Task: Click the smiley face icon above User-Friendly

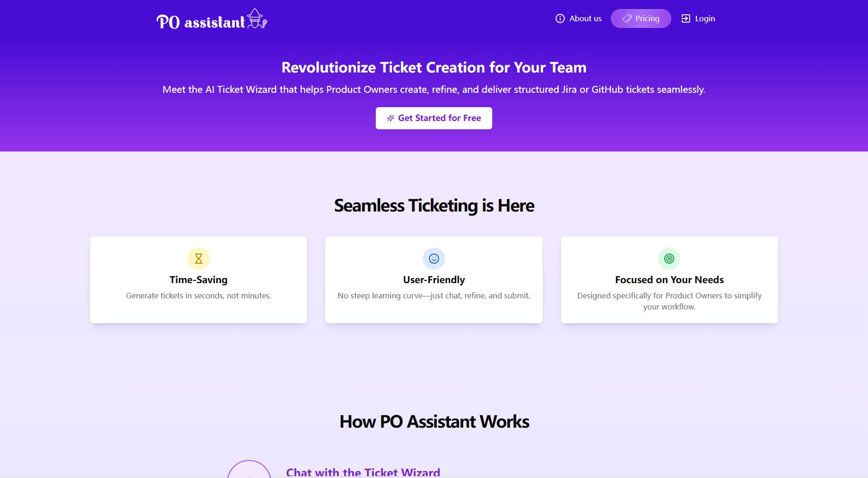Action: pyautogui.click(x=434, y=259)
